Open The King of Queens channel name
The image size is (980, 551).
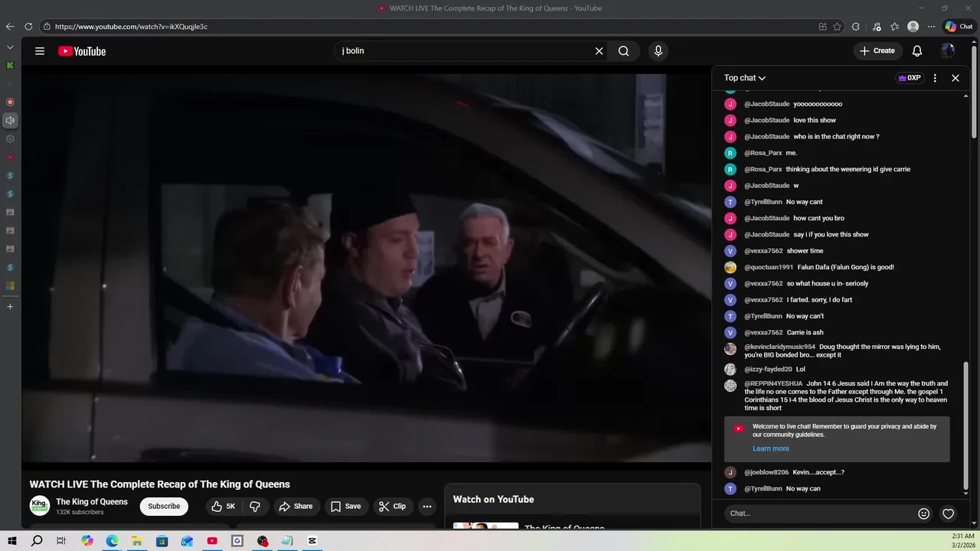(92, 502)
